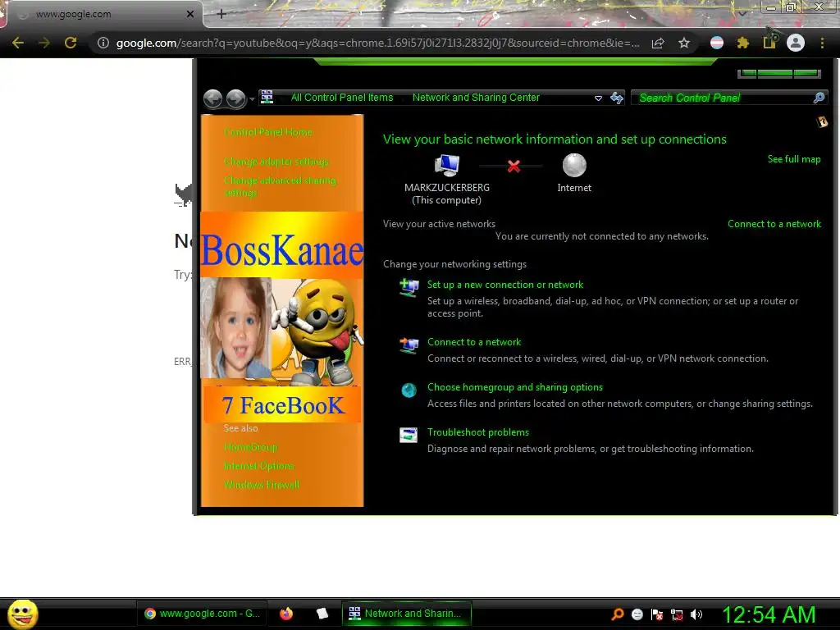Open Control Panel Home link
This screenshot has width=840, height=630.
click(268, 132)
